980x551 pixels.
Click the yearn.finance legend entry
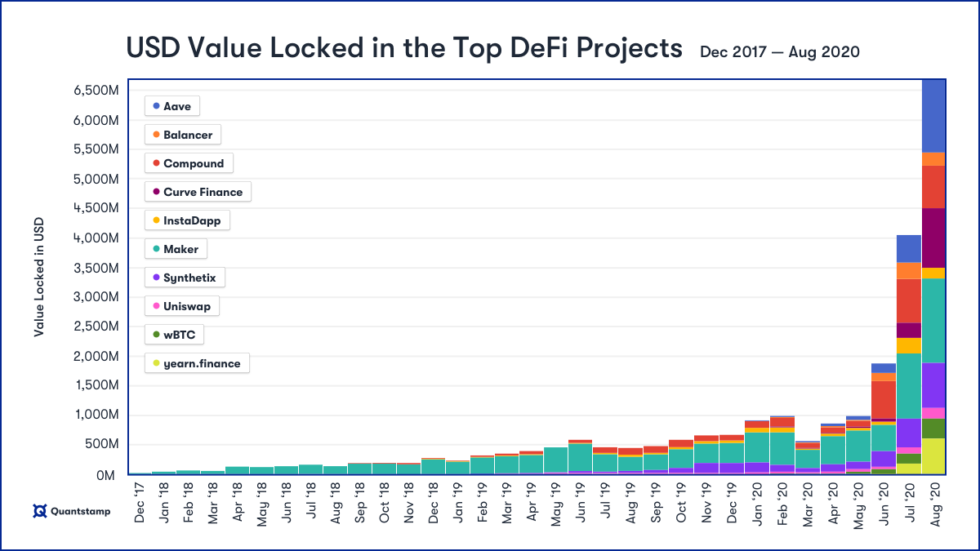[197, 363]
